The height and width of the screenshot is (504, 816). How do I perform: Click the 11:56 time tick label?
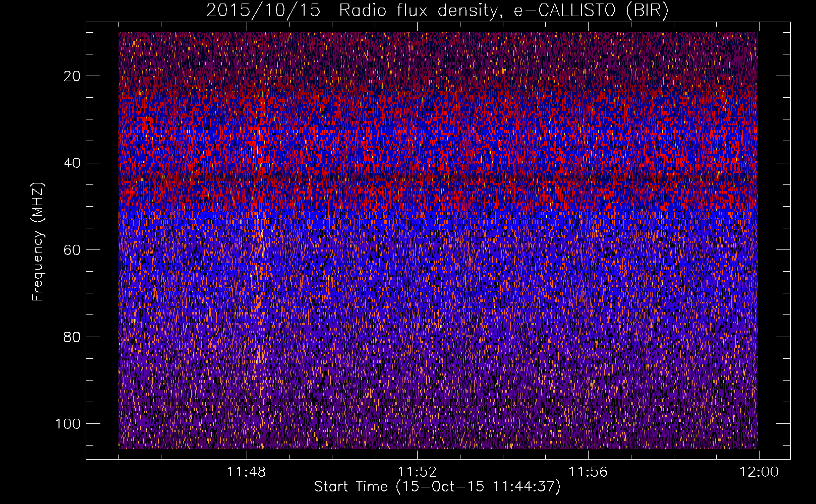click(588, 472)
